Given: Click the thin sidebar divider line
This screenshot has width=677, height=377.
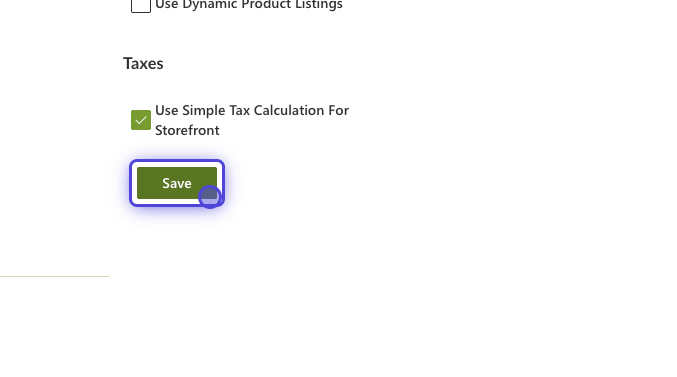Looking at the screenshot, I should 54,276.
